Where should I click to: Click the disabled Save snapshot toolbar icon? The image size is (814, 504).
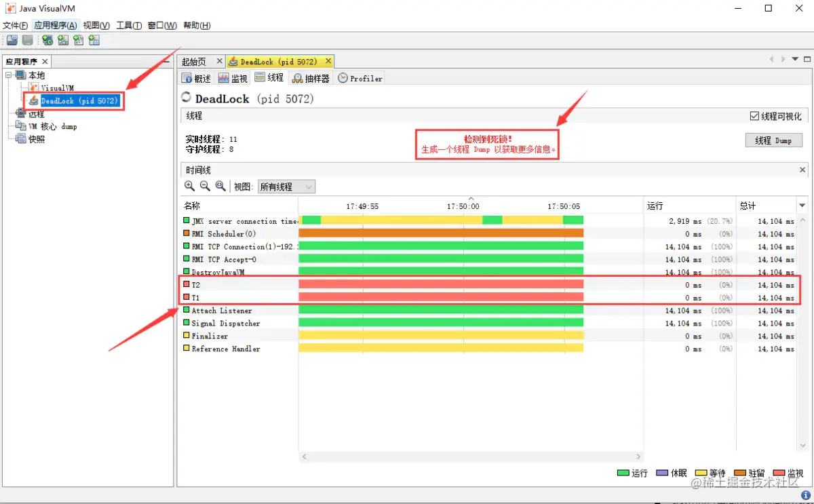28,41
